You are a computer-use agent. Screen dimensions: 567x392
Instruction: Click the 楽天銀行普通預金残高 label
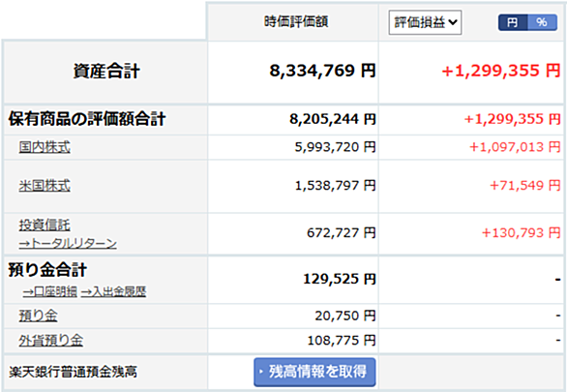pyautogui.click(x=73, y=372)
